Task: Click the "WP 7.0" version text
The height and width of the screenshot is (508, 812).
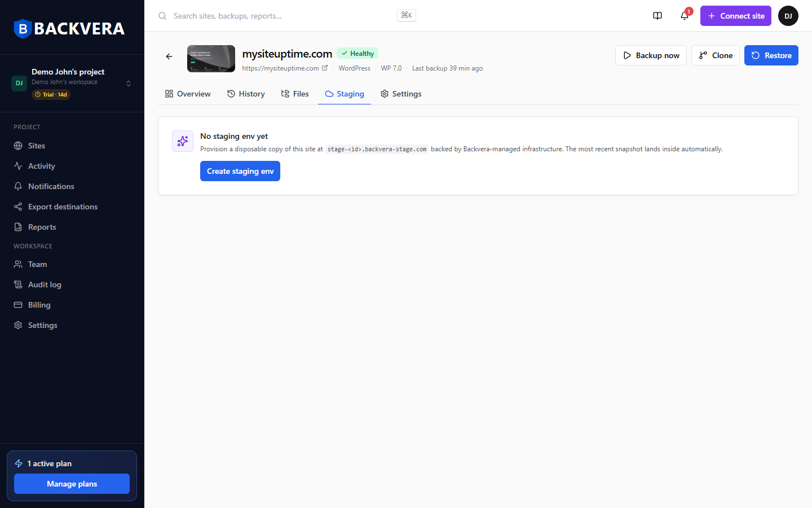Action: tap(391, 68)
